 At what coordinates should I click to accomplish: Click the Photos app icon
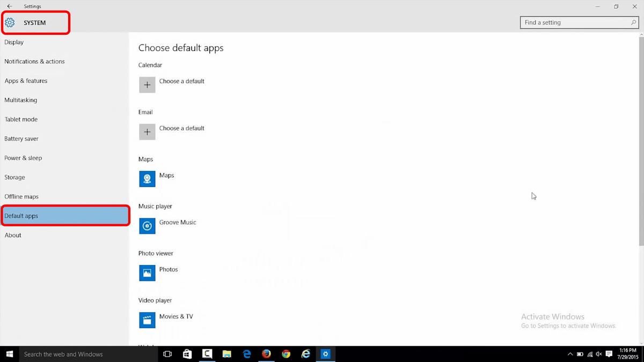(147, 274)
